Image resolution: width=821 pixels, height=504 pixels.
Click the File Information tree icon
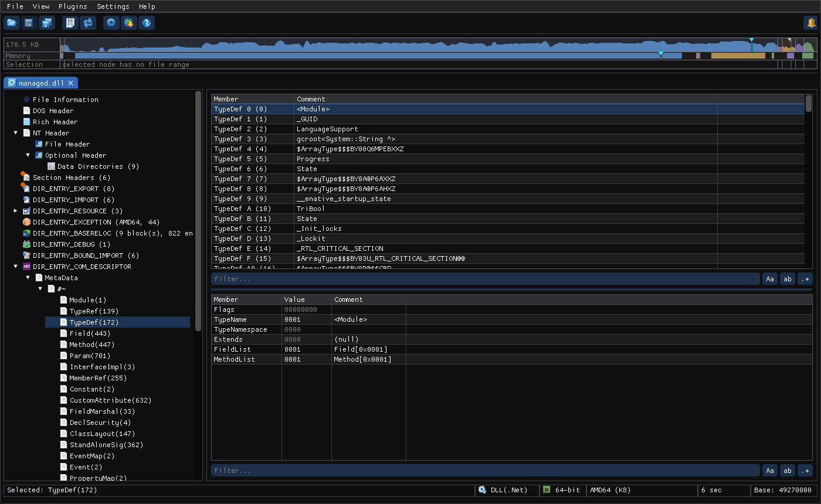click(26, 100)
